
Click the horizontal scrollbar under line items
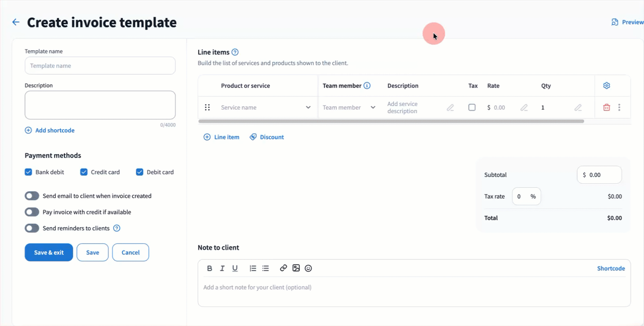391,121
